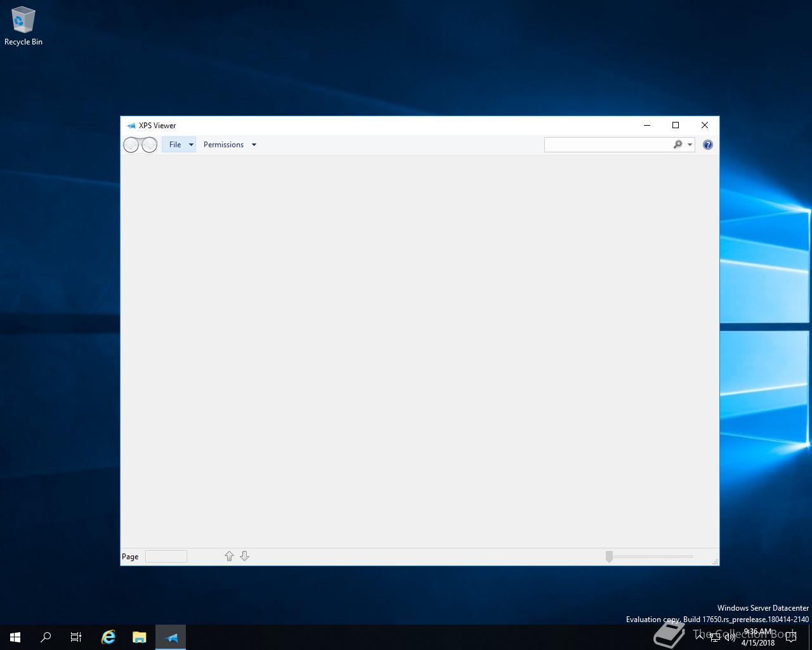812x650 pixels.
Task: Click the zoom slider thumb
Action: click(609, 557)
